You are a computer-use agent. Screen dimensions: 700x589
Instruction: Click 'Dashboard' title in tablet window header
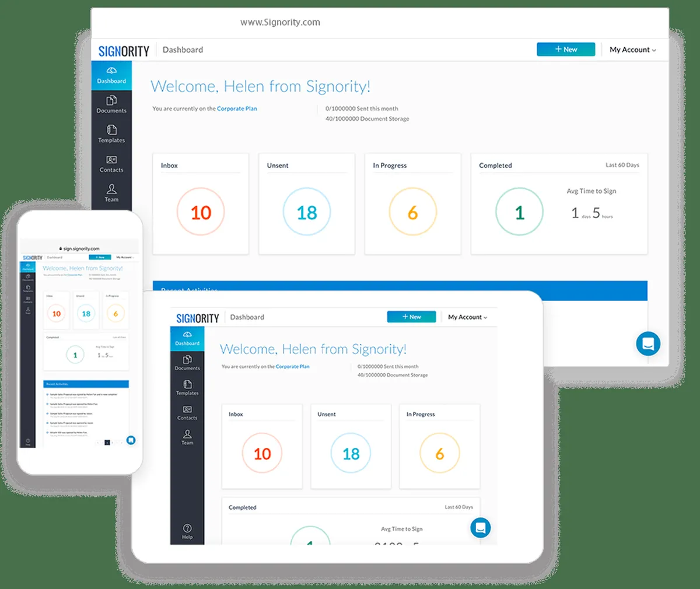247,317
